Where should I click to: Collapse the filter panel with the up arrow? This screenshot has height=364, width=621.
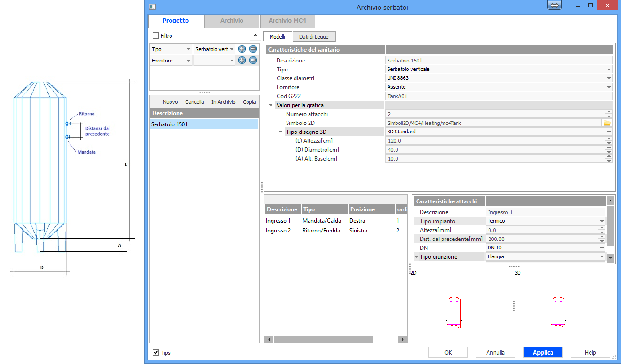pos(255,35)
